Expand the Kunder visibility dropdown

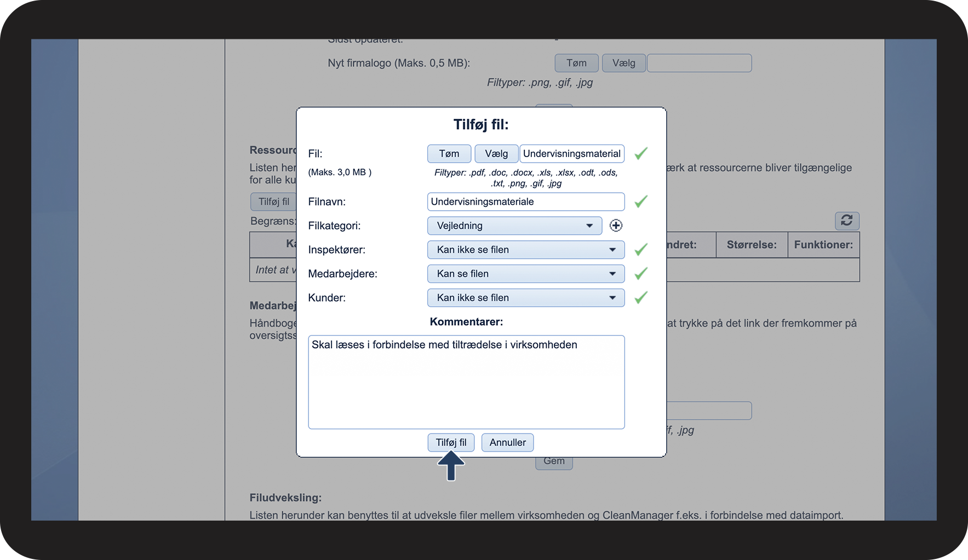coord(525,298)
